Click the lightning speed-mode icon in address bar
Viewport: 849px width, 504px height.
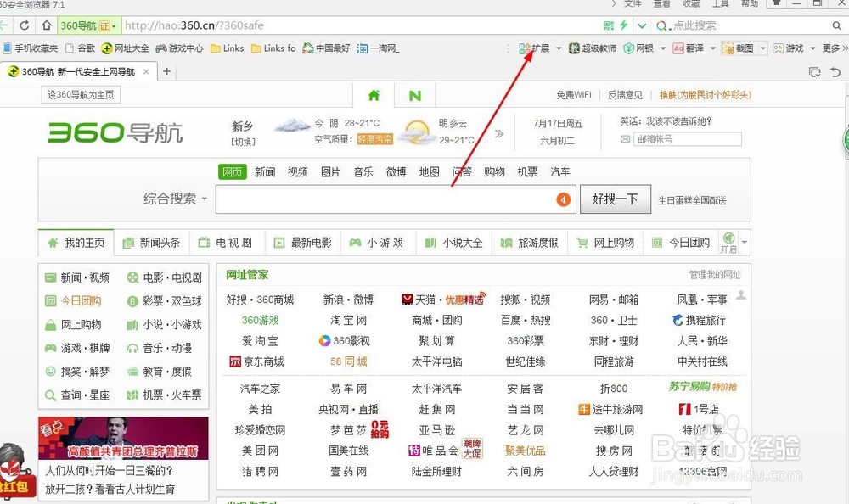pyautogui.click(x=624, y=25)
